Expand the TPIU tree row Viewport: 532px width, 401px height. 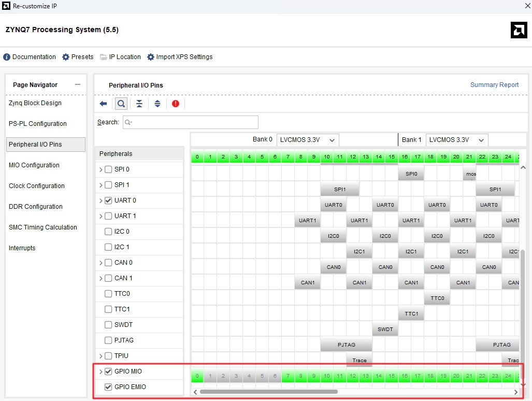pos(101,356)
